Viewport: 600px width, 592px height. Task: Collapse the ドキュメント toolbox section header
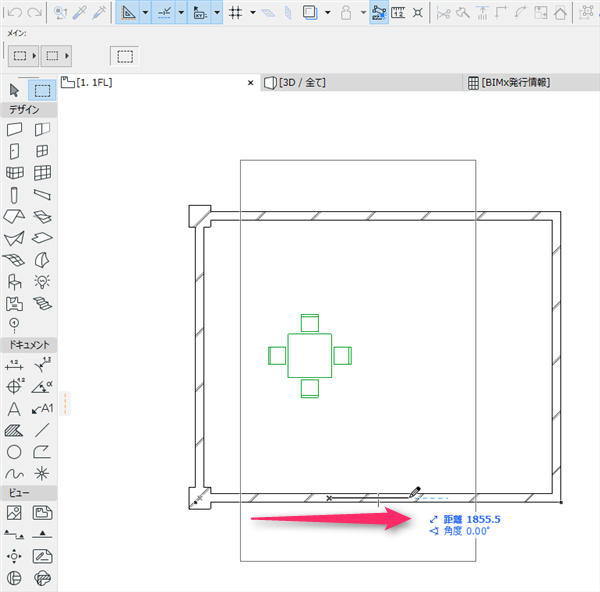(x=29, y=345)
